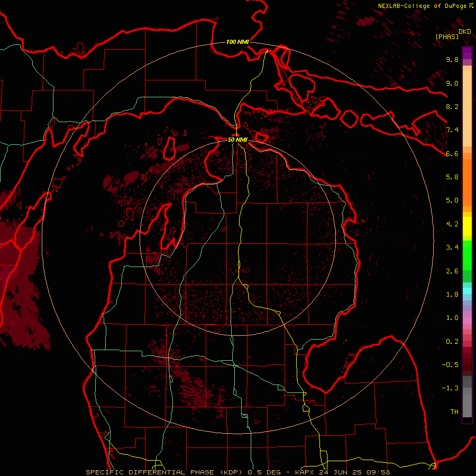
Task: Click the 50 NMI range ring label
Action: (237, 140)
